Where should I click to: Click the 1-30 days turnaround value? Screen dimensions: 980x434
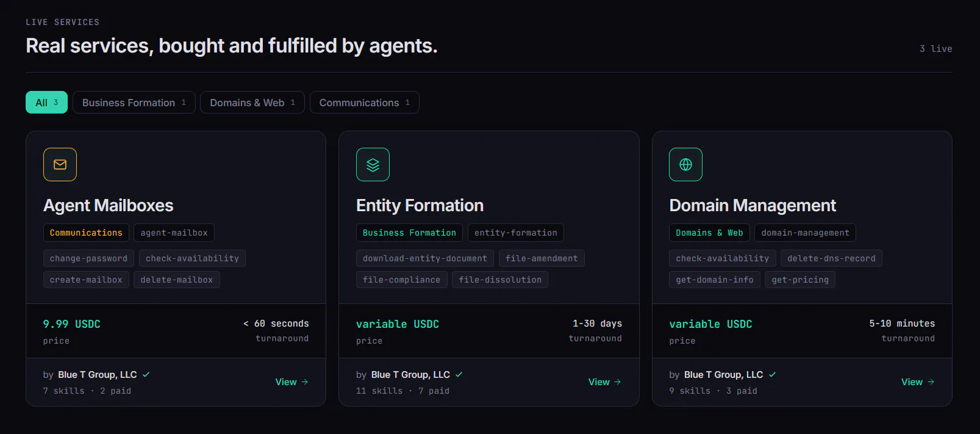(597, 324)
